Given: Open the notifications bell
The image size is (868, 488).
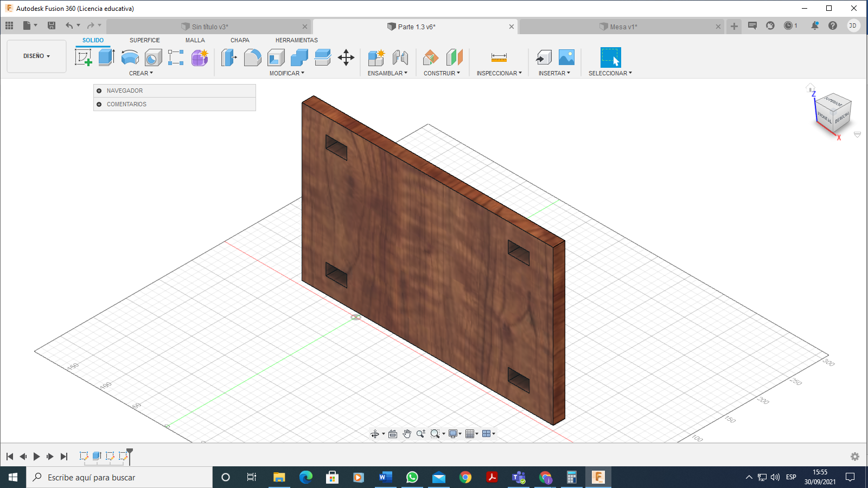Looking at the screenshot, I should tap(814, 25).
